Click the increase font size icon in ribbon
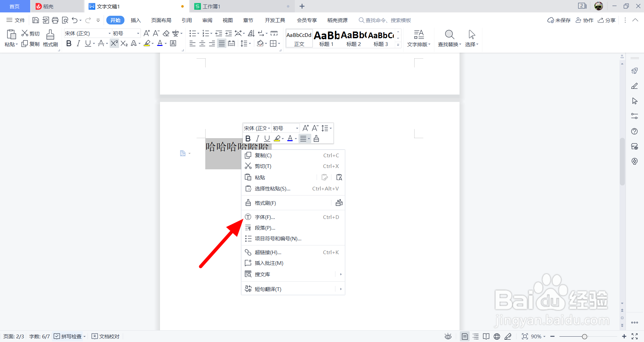 coord(147,33)
